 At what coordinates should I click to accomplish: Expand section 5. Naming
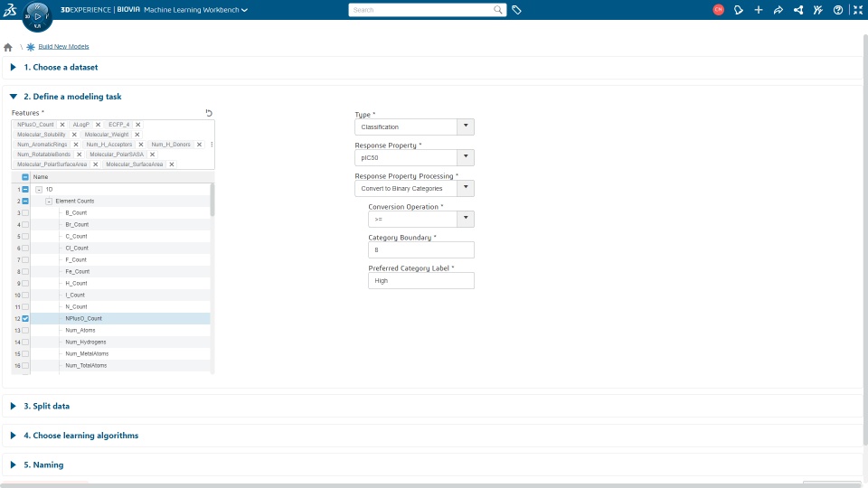(14, 465)
